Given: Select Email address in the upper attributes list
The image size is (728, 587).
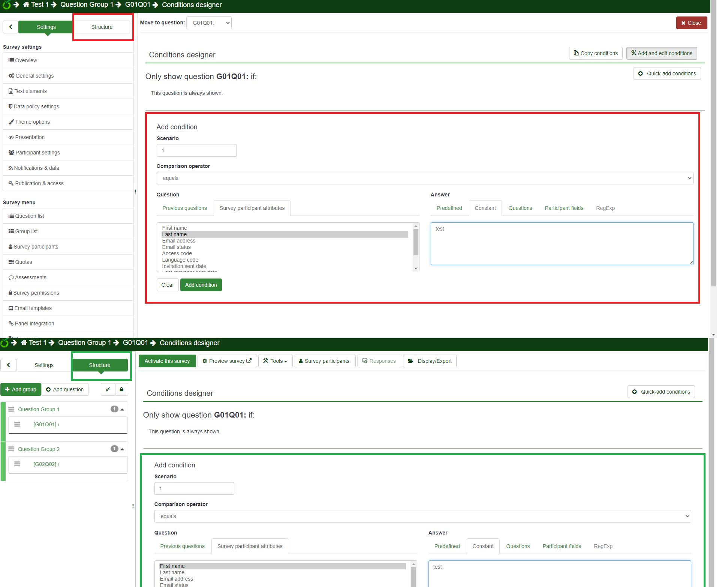Looking at the screenshot, I should 178,241.
